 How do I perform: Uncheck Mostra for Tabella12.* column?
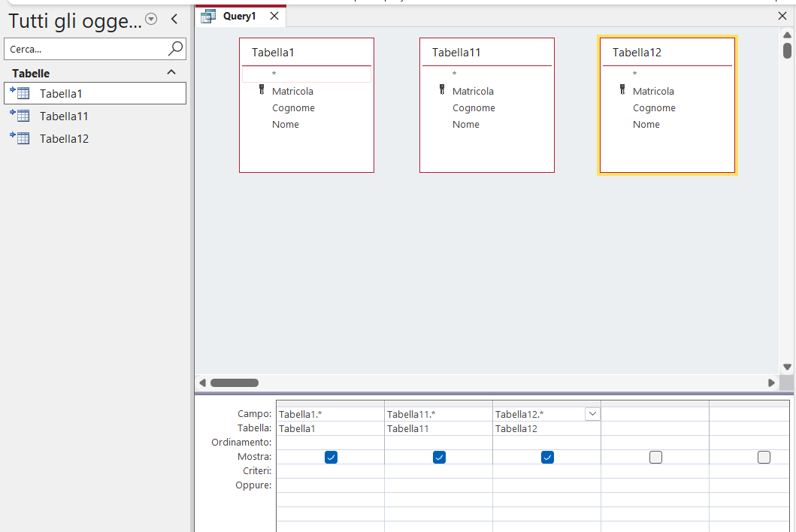tap(547, 457)
